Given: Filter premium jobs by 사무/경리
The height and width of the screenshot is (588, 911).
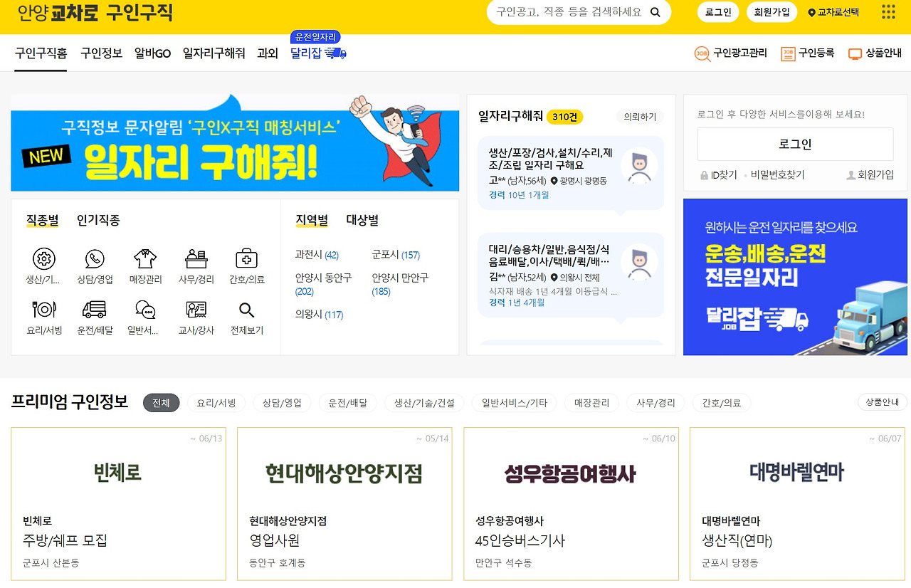Looking at the screenshot, I should [655, 403].
